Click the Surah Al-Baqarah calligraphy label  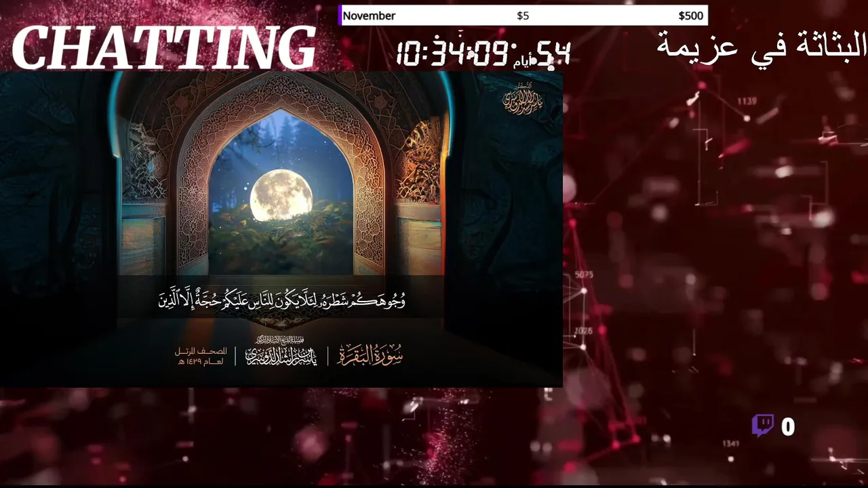[370, 354]
